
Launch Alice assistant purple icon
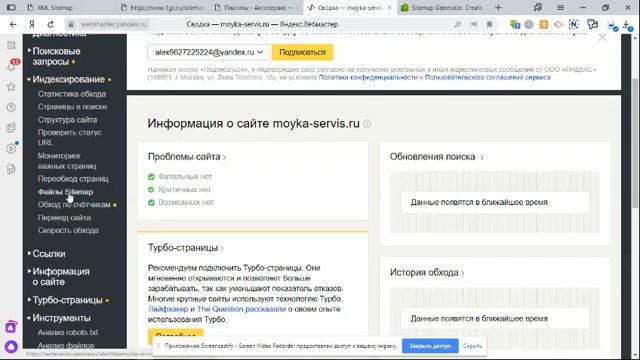coord(11,347)
